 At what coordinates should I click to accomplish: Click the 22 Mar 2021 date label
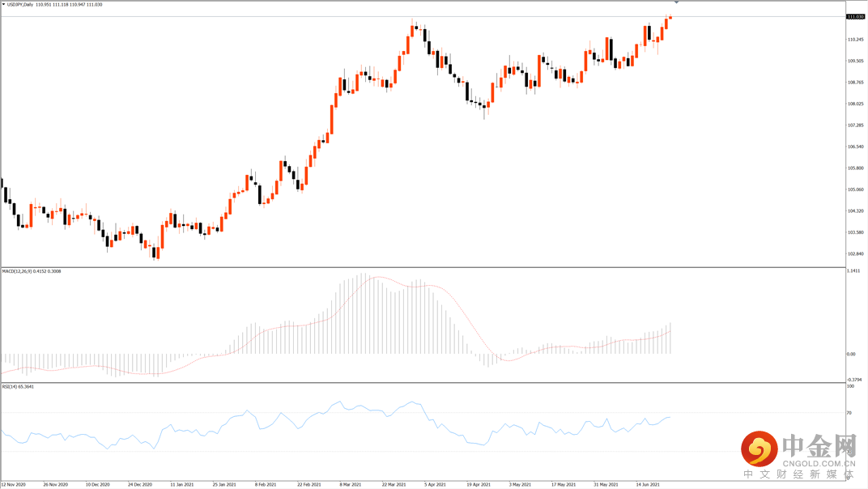[x=394, y=485]
